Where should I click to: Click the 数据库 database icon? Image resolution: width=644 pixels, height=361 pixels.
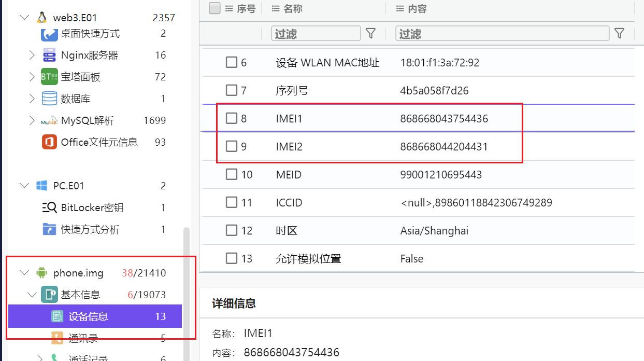tap(49, 99)
